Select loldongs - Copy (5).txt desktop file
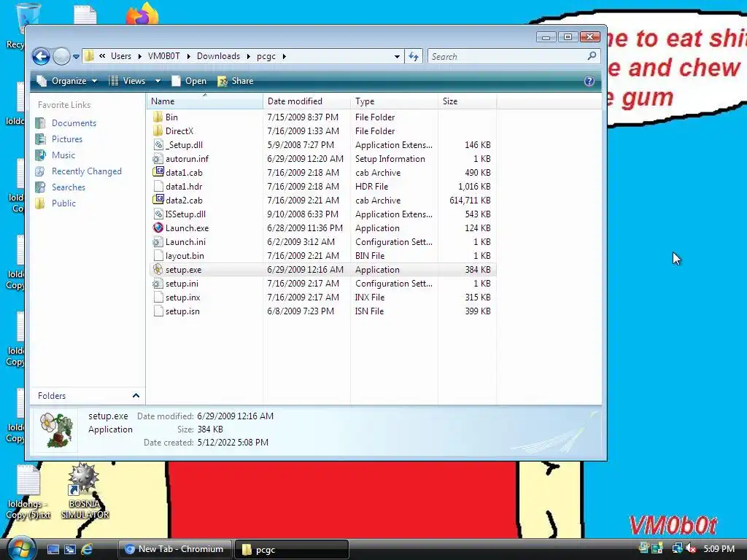Image resolution: width=747 pixels, height=560 pixels. pyautogui.click(x=28, y=492)
